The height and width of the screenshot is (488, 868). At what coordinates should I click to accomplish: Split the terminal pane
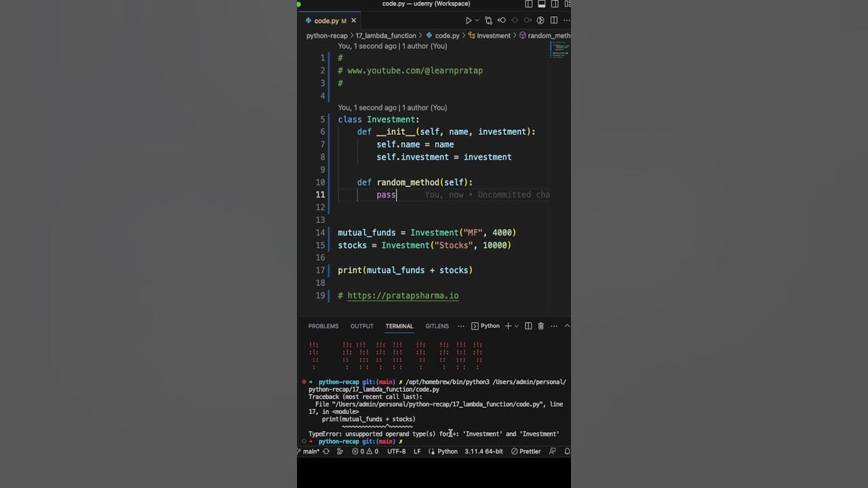(x=528, y=326)
